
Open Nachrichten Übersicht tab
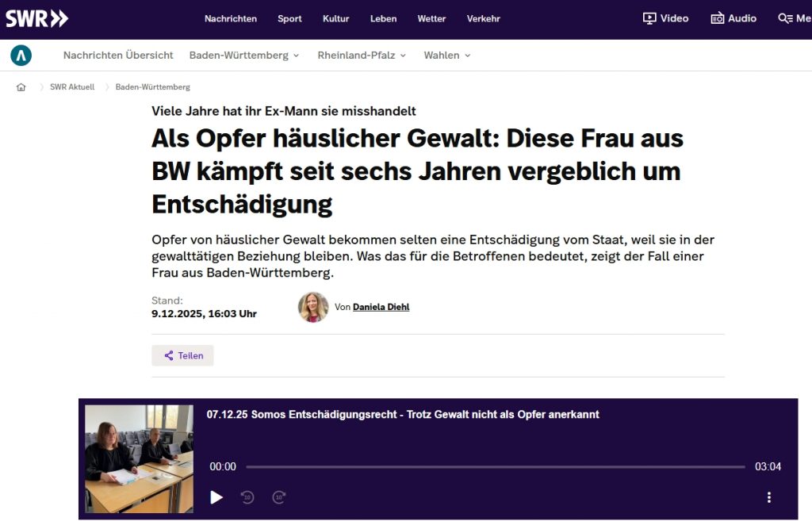[118, 56]
